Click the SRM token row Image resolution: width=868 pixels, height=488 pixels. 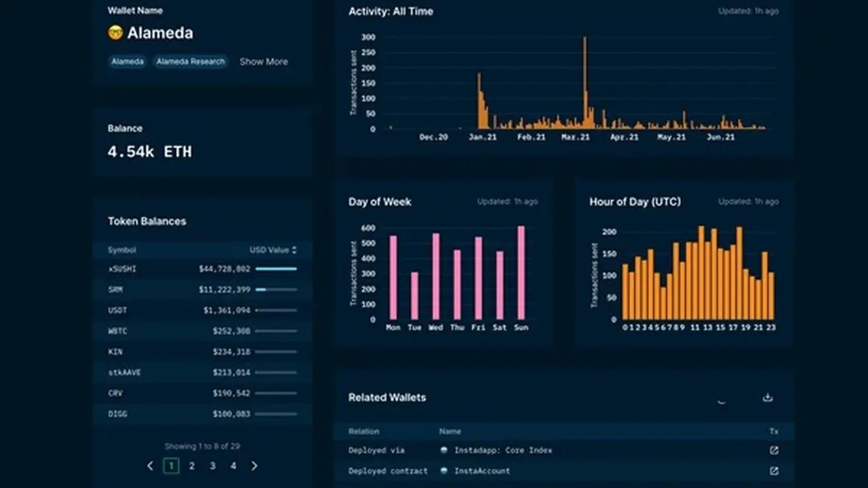tap(203, 289)
